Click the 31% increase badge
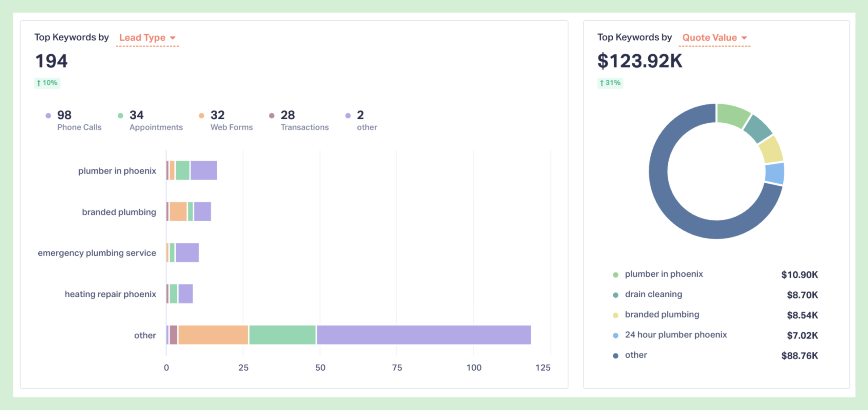 point(610,83)
